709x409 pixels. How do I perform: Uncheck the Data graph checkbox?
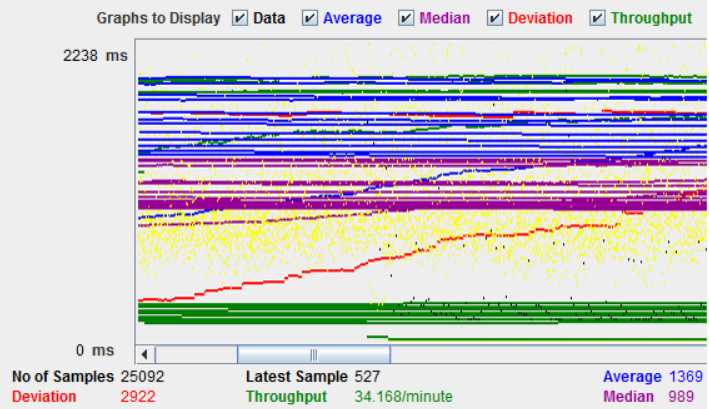[x=240, y=18]
